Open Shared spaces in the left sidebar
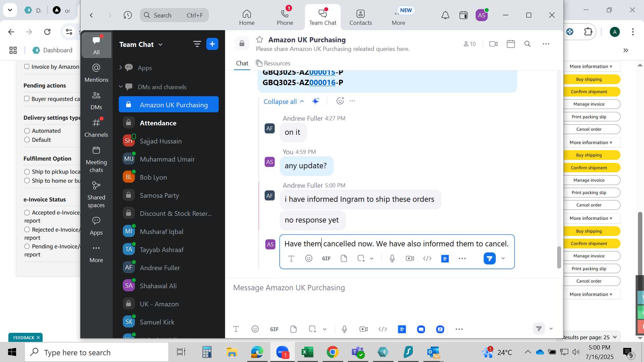This screenshot has height=362, width=644. click(96, 194)
